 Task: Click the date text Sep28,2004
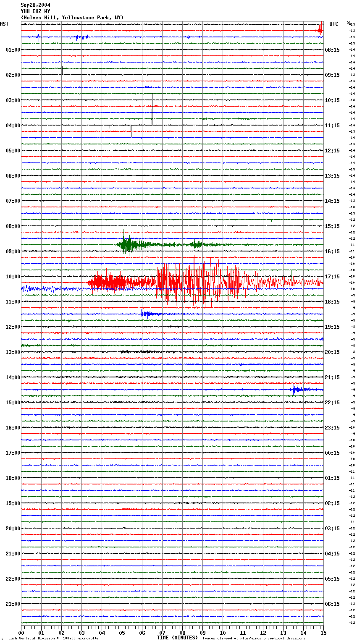(x=36, y=5)
